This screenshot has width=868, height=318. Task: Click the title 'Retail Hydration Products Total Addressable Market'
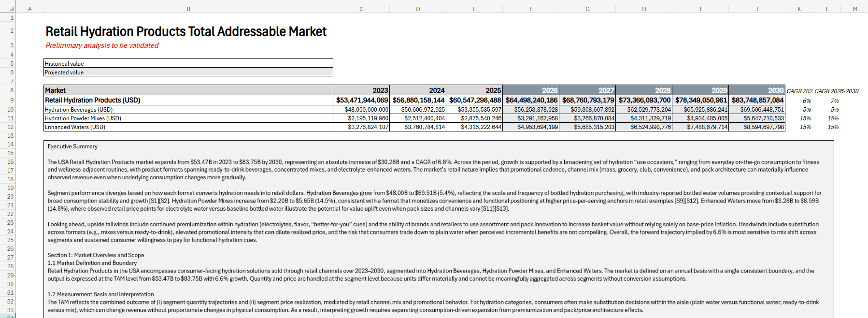(186, 31)
